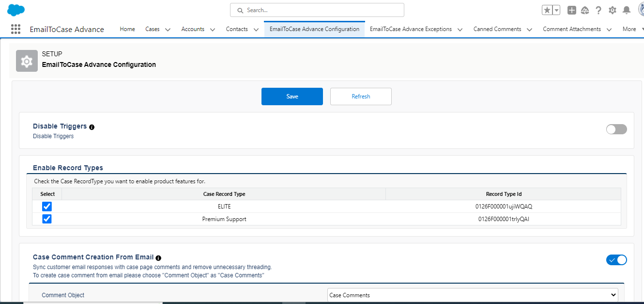Expand the Contacts tab chevron
The image size is (644, 304).
click(256, 30)
